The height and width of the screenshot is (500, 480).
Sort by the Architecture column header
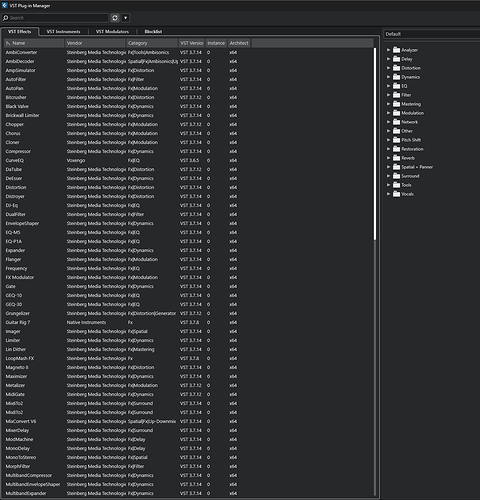pyautogui.click(x=239, y=43)
